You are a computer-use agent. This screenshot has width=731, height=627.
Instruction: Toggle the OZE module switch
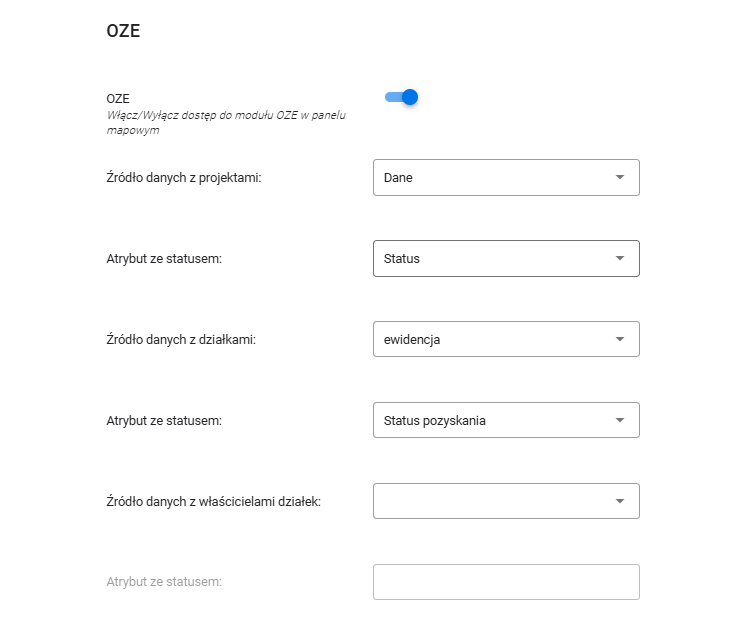[x=401, y=97]
